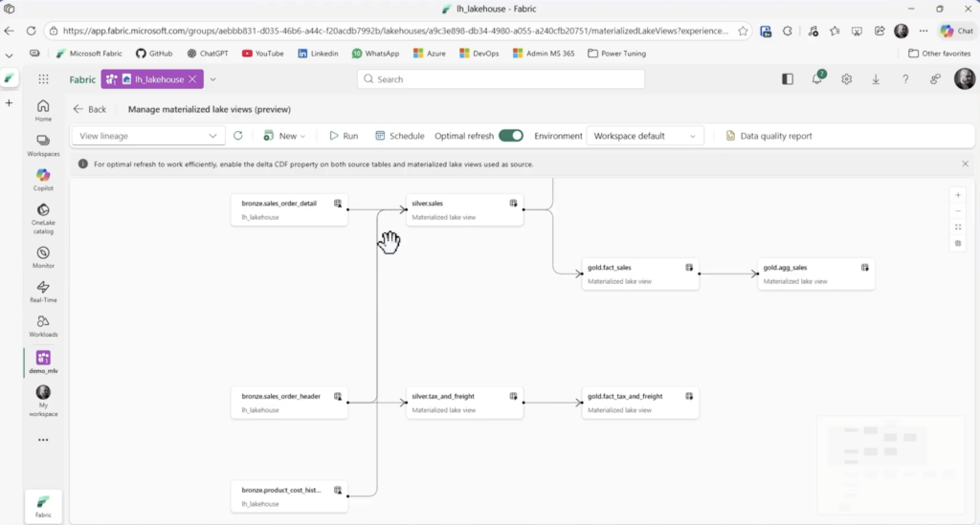Click the table icon on the silver.sales node
Viewport: 980px width, 525px height.
[513, 203]
